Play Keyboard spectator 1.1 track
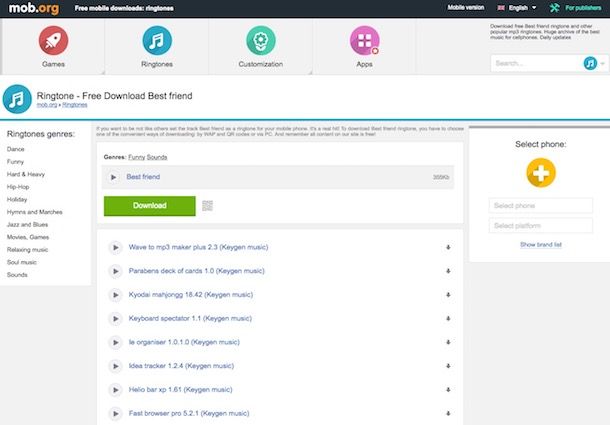This screenshot has width=610, height=425. click(116, 318)
